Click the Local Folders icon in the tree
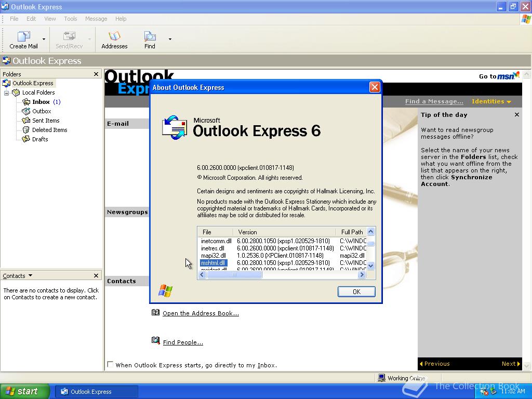This screenshot has width=532, height=399. [16, 92]
